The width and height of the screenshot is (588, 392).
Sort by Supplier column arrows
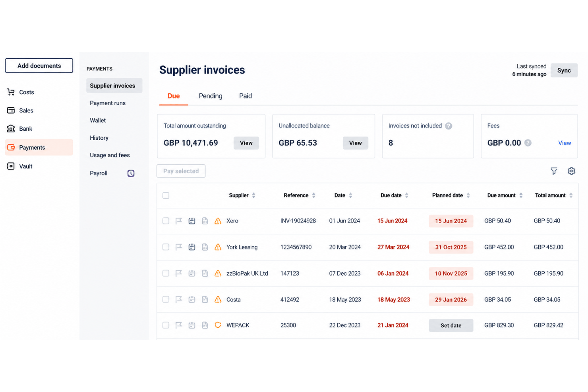tap(254, 195)
